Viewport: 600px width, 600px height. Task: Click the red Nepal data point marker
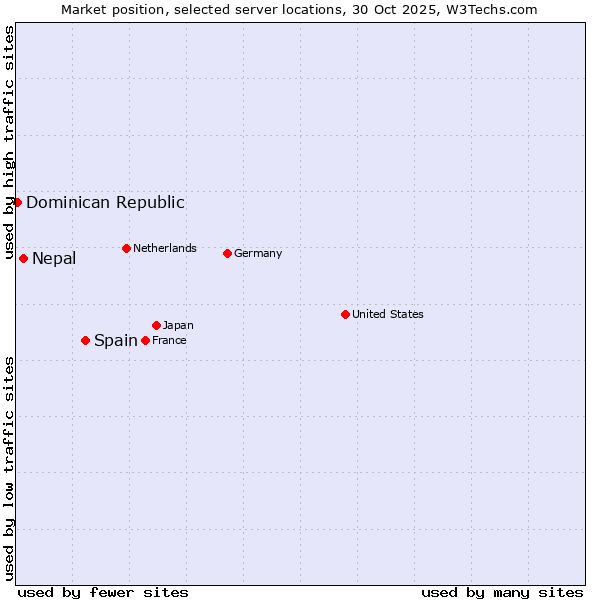pos(23,258)
